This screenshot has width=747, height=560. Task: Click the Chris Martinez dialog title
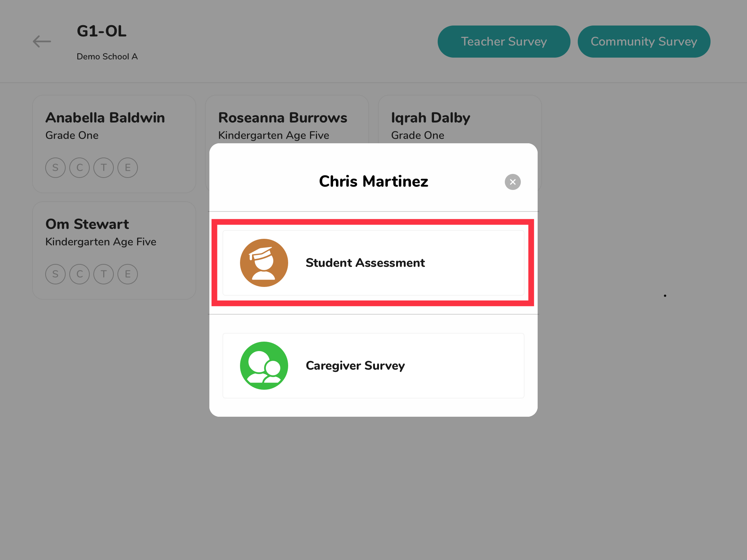[x=373, y=182]
